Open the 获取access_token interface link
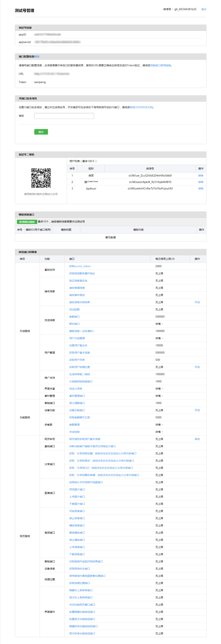The height and width of the screenshot is (644, 221). [x=80, y=266]
